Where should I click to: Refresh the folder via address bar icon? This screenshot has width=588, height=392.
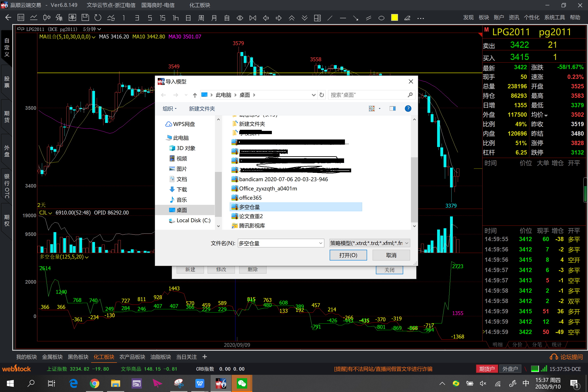[x=322, y=95]
